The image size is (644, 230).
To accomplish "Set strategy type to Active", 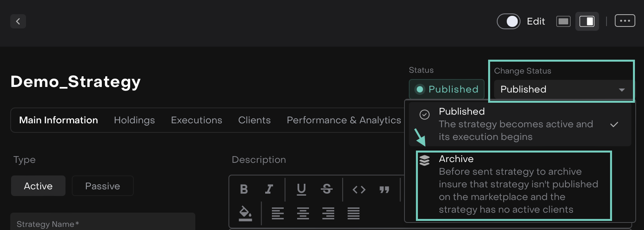I will click(38, 186).
